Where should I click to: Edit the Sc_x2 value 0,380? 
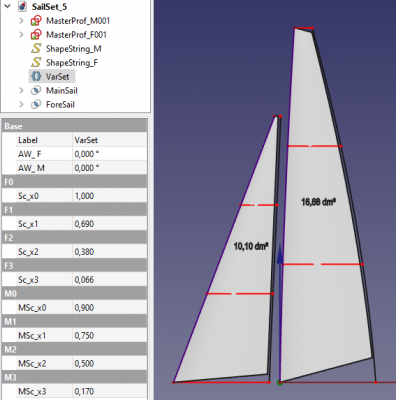tap(110, 252)
